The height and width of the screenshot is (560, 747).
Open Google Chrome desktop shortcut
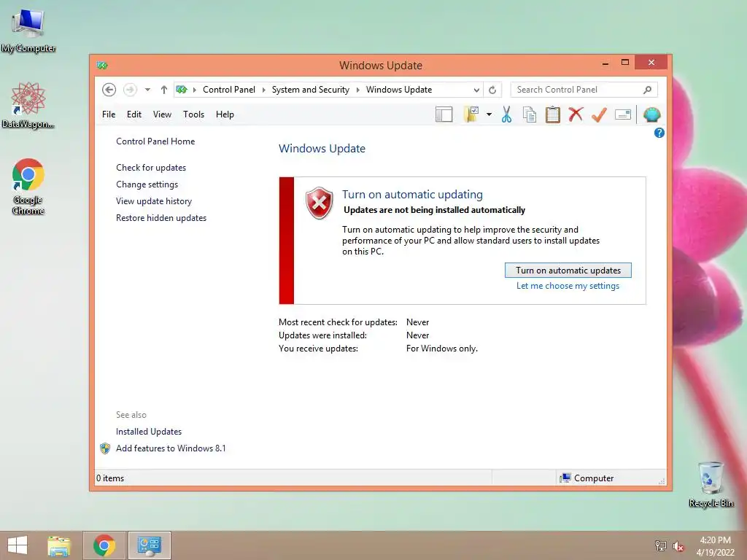[x=28, y=187]
